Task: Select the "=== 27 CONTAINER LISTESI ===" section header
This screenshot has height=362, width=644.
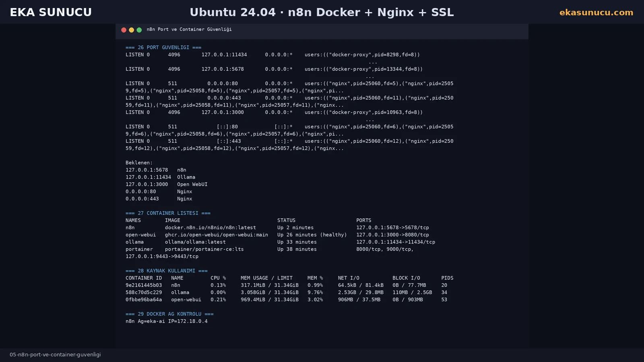Action: coord(168,213)
